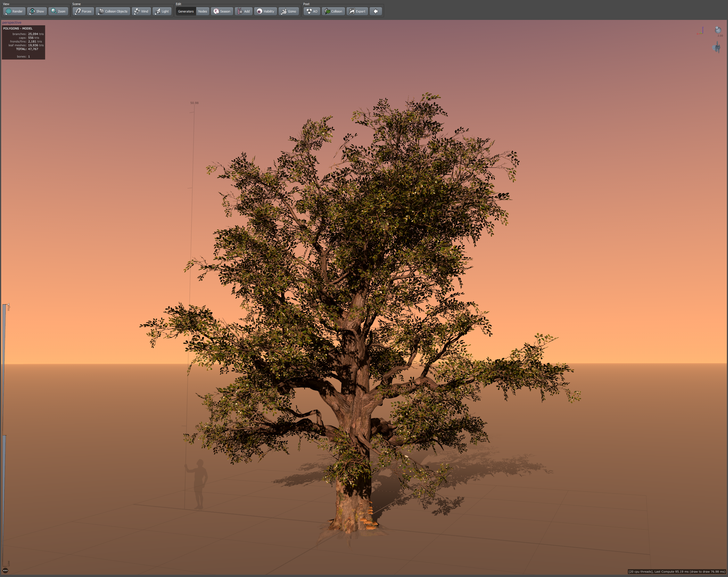Click the leaf Collision post button

[333, 11]
